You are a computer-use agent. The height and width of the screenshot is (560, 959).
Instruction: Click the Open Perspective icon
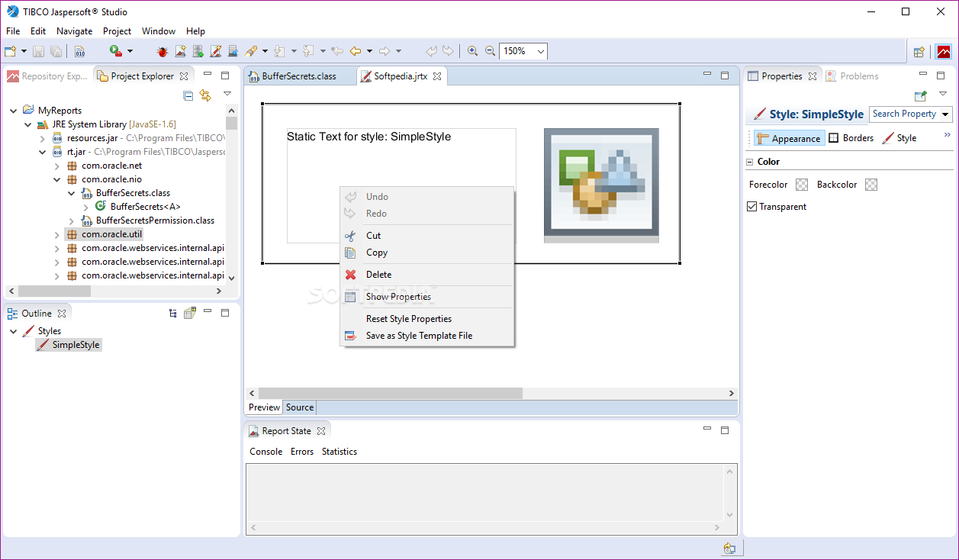point(919,52)
